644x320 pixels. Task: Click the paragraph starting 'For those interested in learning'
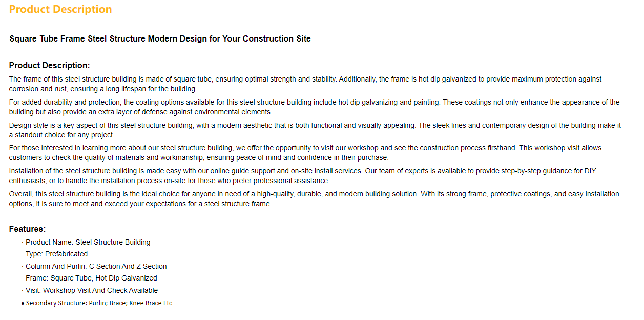pyautogui.click(x=305, y=153)
